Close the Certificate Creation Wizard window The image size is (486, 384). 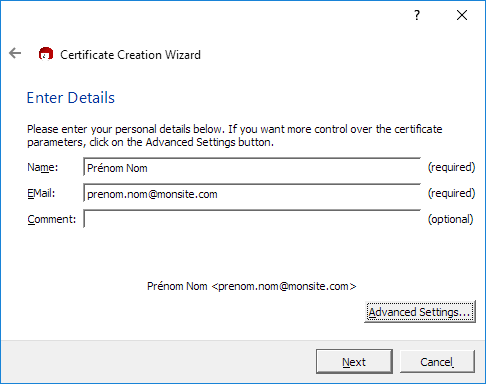[x=462, y=15]
